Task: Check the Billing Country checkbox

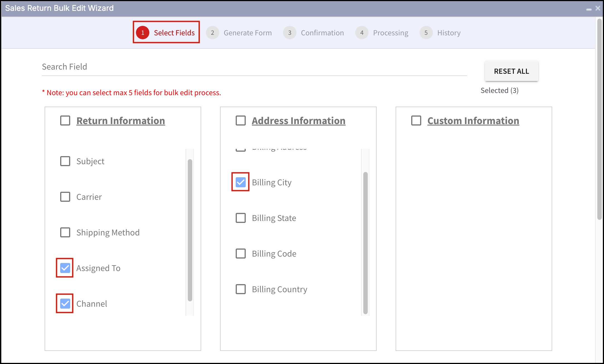Action: 241,289
